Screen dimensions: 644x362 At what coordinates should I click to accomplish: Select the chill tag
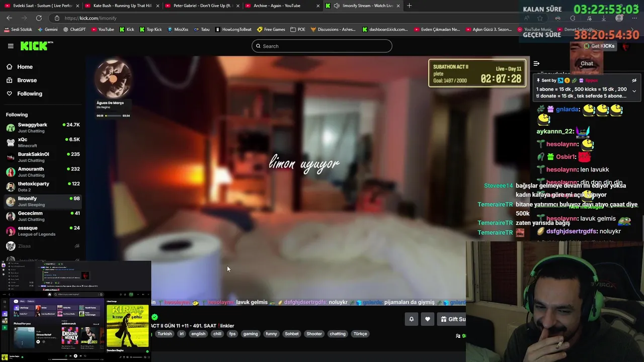tap(217, 334)
